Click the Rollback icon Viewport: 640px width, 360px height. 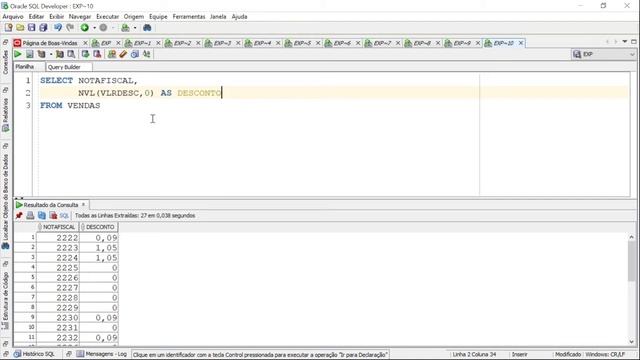click(97, 54)
